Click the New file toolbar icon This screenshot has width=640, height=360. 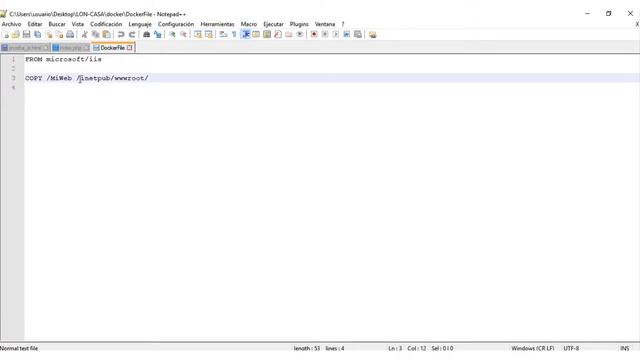tap(5, 35)
